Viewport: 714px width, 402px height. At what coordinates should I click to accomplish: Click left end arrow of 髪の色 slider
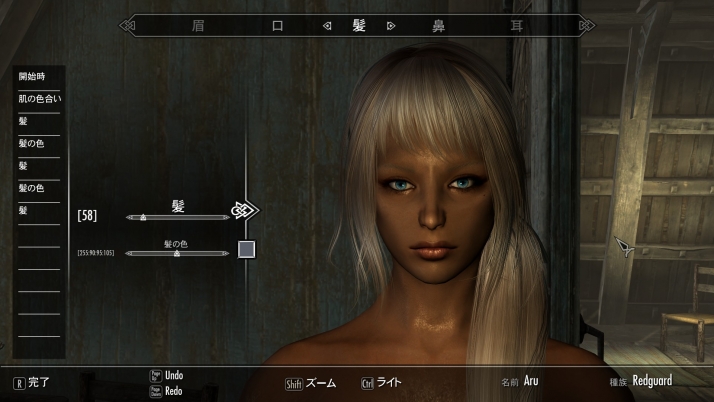click(129, 254)
